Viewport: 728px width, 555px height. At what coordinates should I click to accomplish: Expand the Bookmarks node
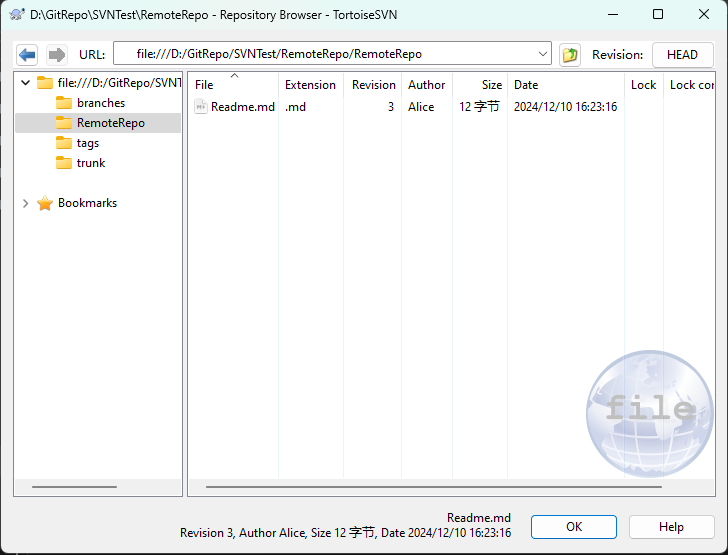click(x=26, y=203)
